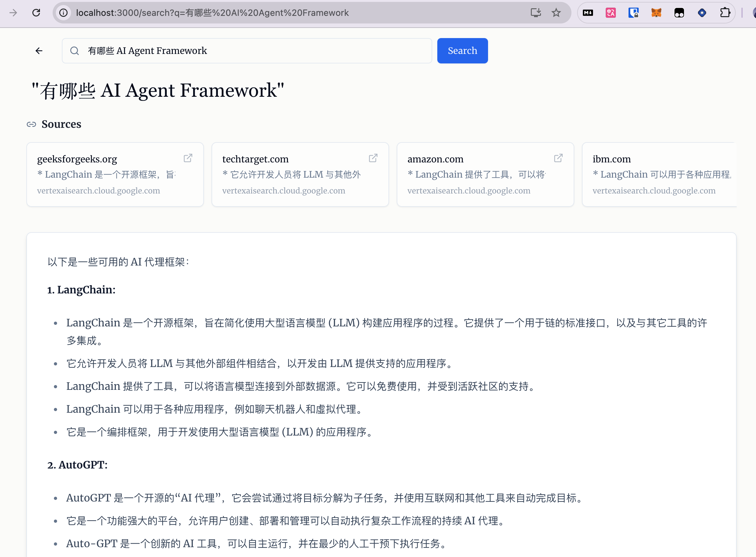
Task: Click snippet "* LangChain 提供了工具" in amazon card
Action: 477,174
